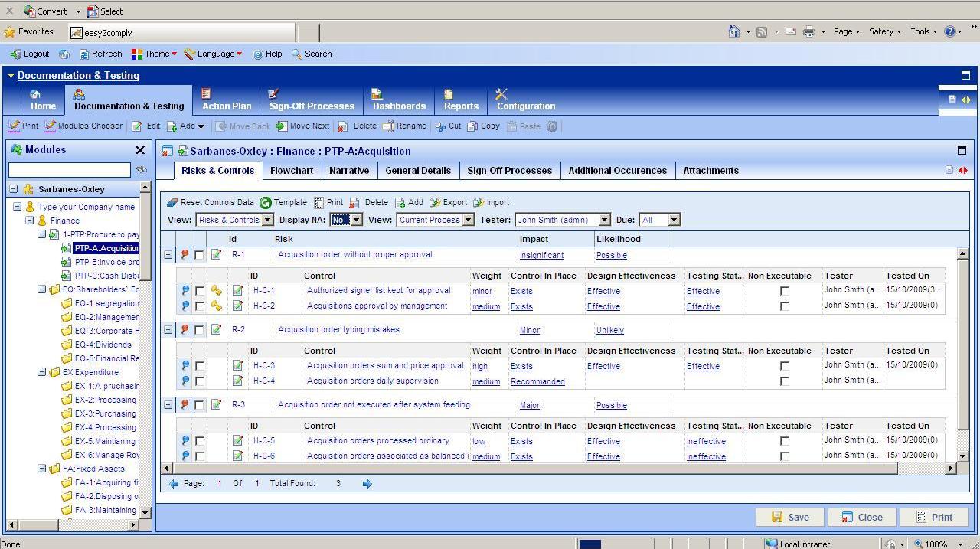Image resolution: width=980 pixels, height=549 pixels.
Task: Tick the checkbox for risk R-2
Action: (199, 330)
